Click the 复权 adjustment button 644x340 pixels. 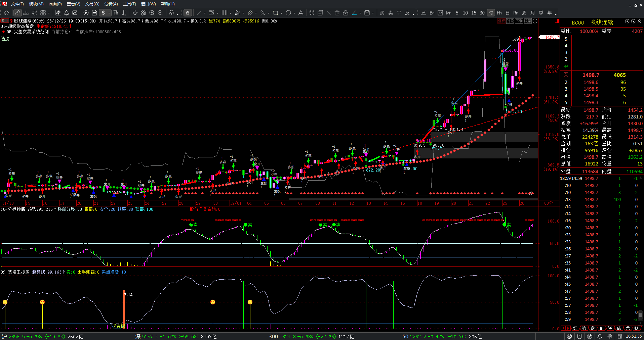tap(501, 21)
